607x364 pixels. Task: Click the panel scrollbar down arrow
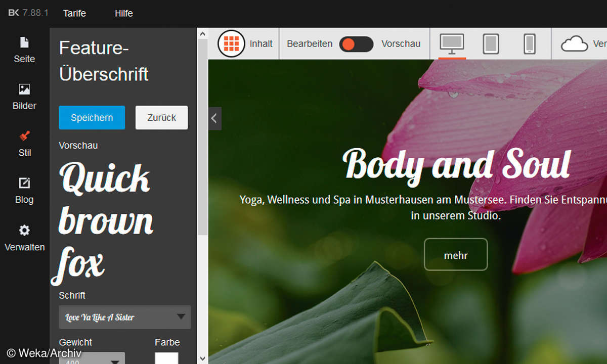[x=202, y=357]
